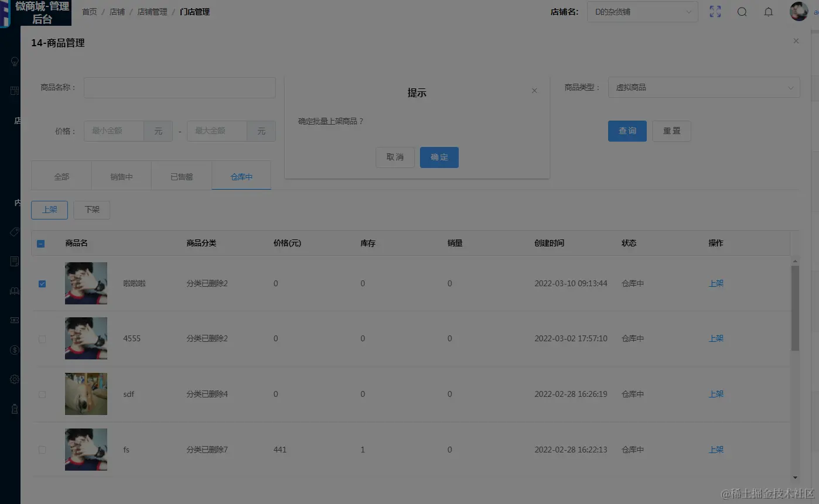Click the 库存 column header

click(x=368, y=243)
